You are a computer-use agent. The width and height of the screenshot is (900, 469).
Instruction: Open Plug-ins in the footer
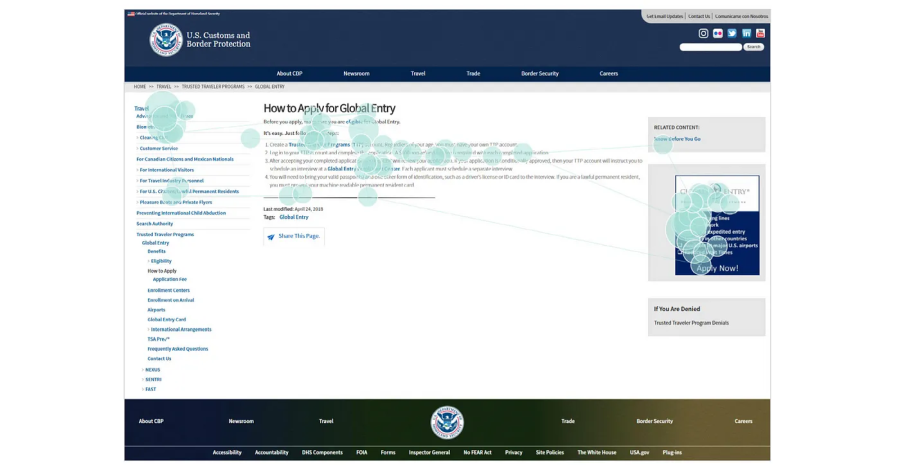coord(672,452)
